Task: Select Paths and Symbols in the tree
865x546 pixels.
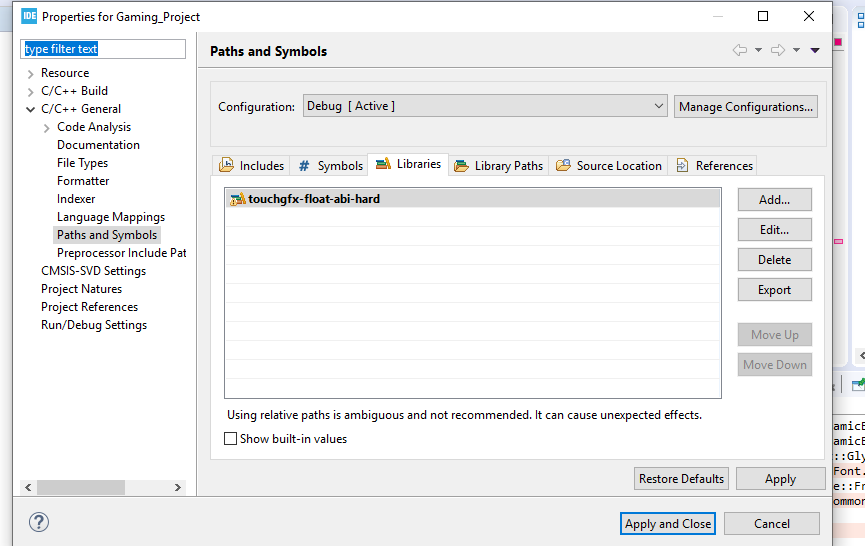Action: [x=107, y=235]
